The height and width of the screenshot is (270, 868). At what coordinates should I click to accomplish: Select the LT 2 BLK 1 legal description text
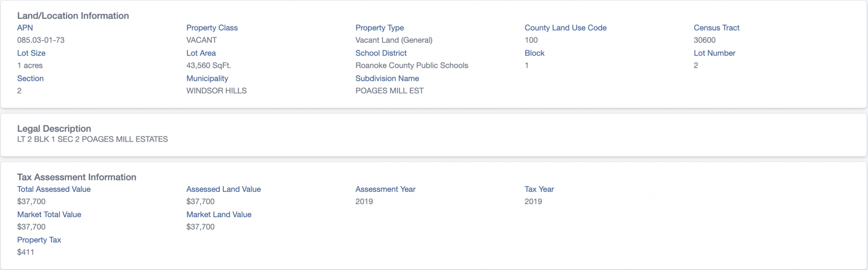pyautogui.click(x=93, y=139)
